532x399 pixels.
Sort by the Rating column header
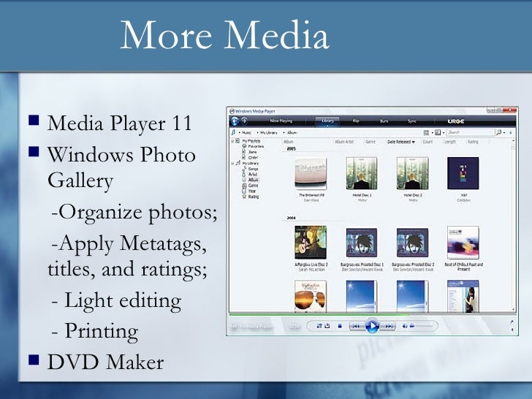(473, 142)
